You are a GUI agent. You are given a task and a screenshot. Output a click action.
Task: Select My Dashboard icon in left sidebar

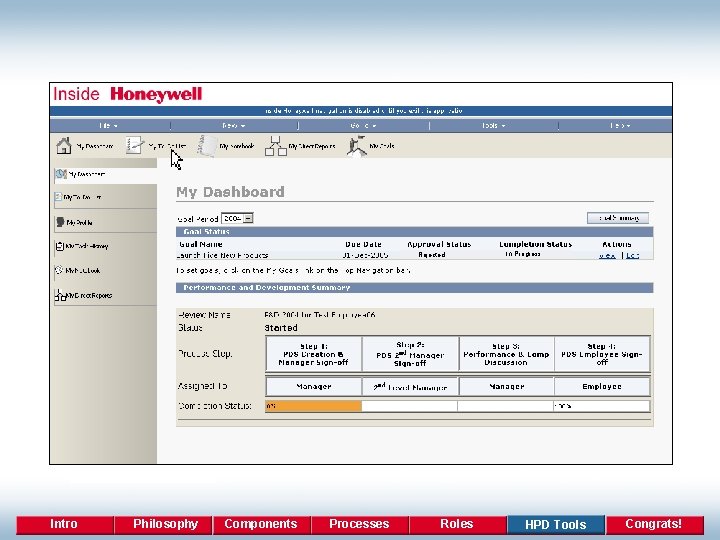(61, 174)
